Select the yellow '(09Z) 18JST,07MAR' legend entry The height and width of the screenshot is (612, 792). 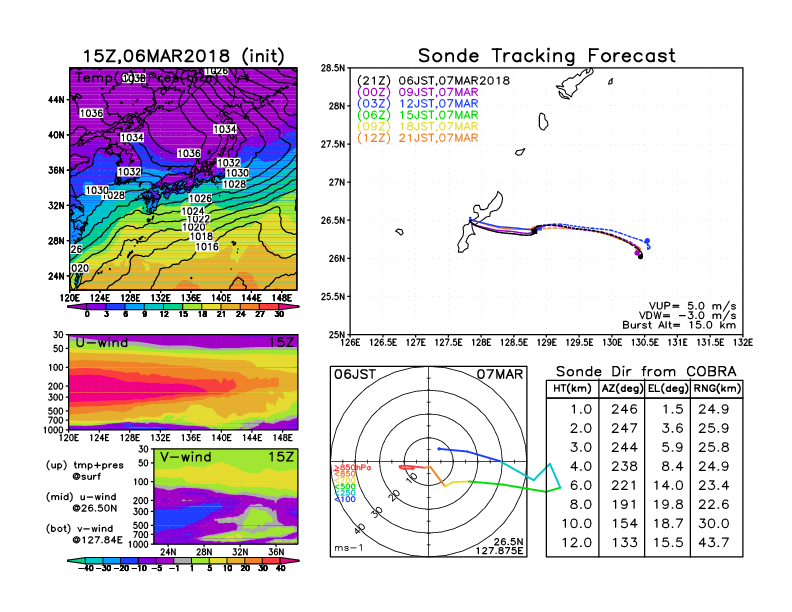[417, 126]
